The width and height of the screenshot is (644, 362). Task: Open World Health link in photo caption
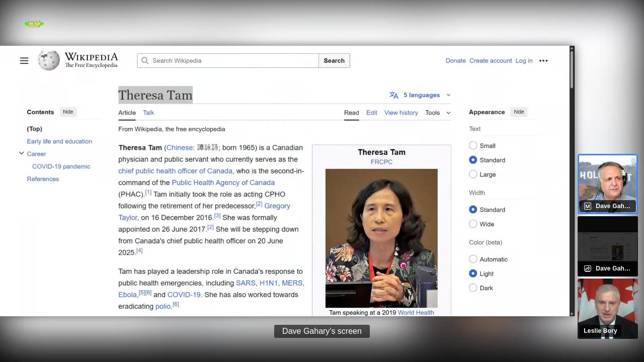[x=416, y=313]
